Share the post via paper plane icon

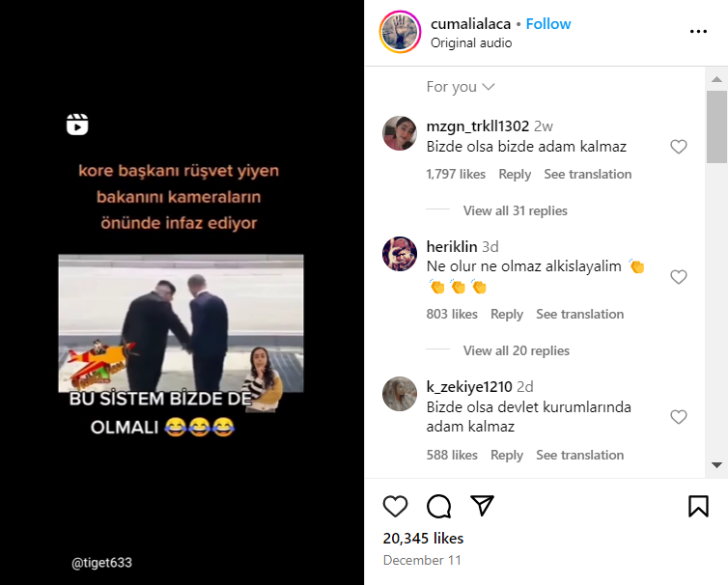(482, 506)
